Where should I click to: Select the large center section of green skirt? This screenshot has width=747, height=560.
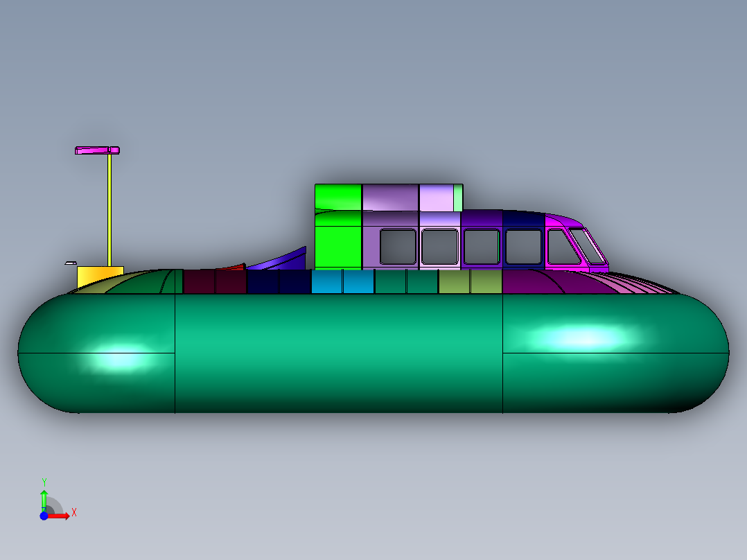tap(339, 353)
